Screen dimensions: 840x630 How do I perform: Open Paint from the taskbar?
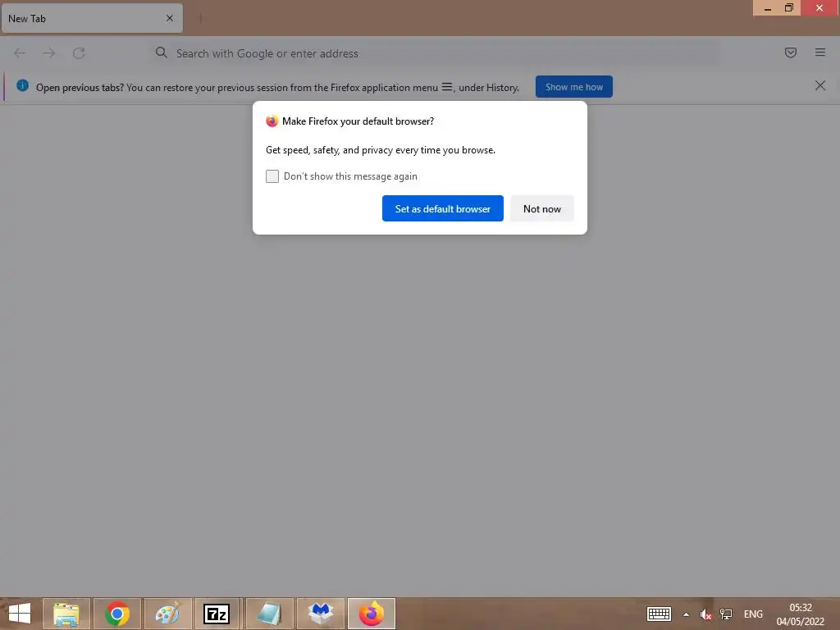(x=167, y=614)
